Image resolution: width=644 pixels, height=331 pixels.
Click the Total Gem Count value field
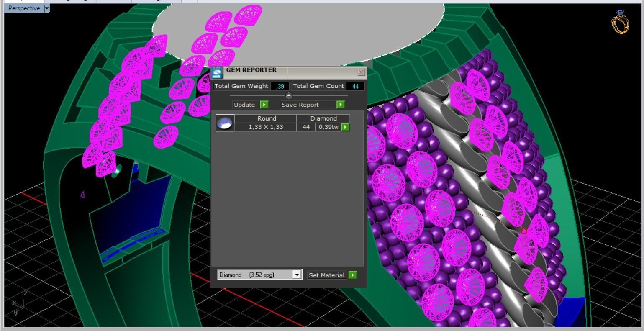(x=355, y=86)
